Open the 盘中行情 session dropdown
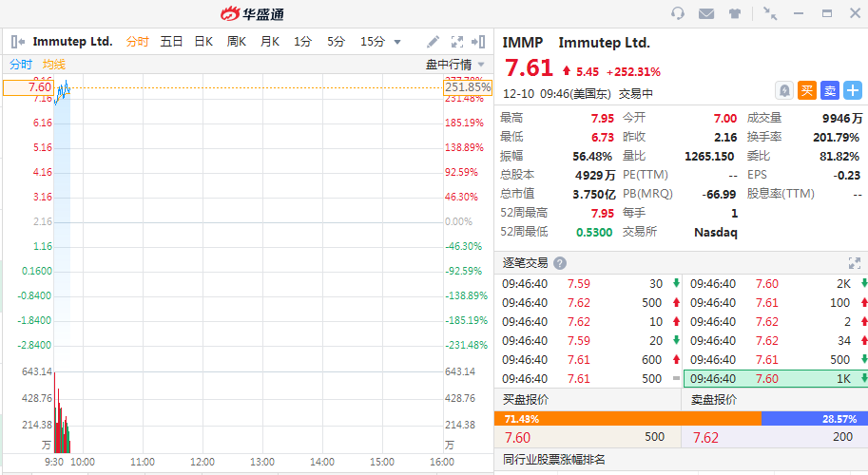The image size is (868, 475). pos(454,64)
